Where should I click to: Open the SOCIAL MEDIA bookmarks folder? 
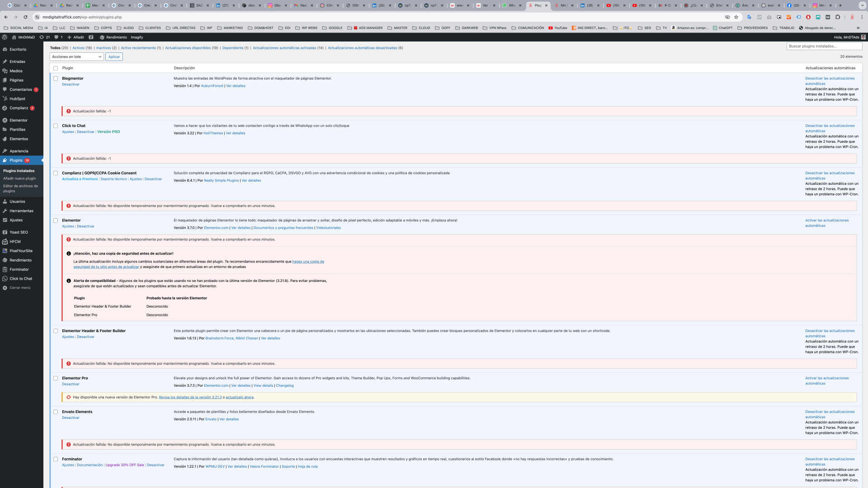click(x=18, y=28)
